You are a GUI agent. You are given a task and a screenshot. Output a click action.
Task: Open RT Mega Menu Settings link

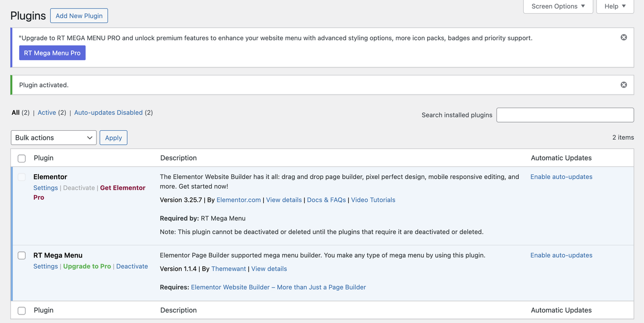coord(46,266)
